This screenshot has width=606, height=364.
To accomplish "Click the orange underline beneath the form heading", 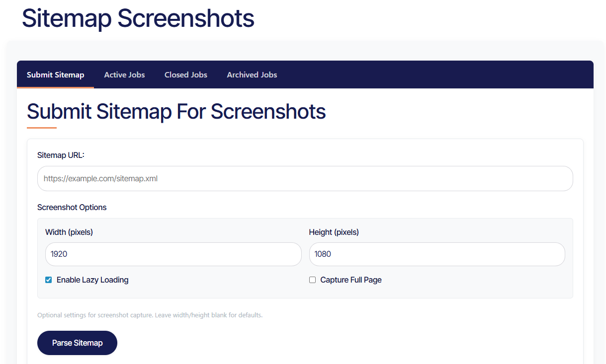I will pyautogui.click(x=42, y=128).
